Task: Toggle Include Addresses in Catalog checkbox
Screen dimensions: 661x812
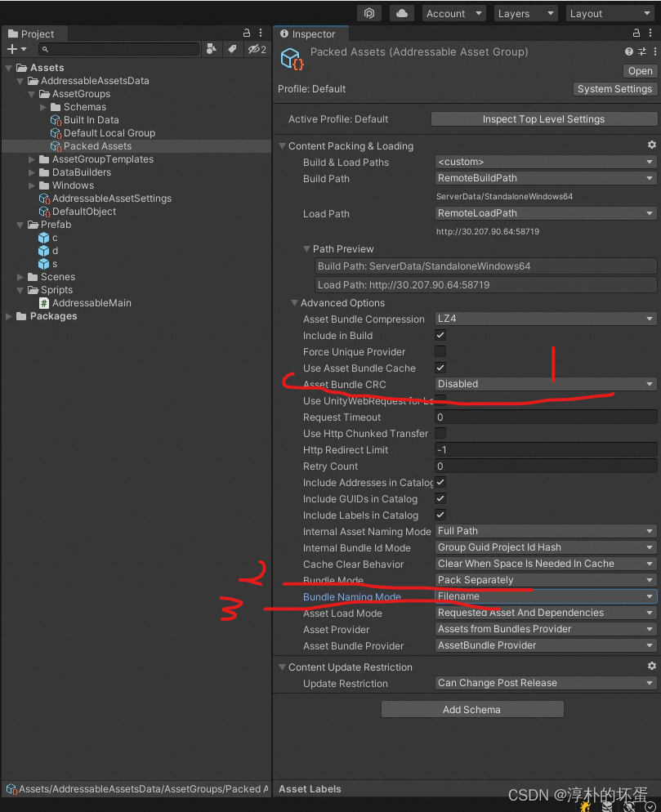Action: pyautogui.click(x=440, y=482)
